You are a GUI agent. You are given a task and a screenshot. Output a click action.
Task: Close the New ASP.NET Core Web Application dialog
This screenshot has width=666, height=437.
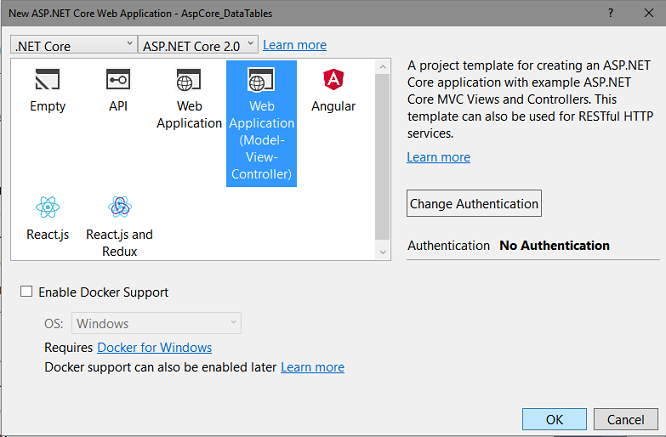click(x=646, y=14)
